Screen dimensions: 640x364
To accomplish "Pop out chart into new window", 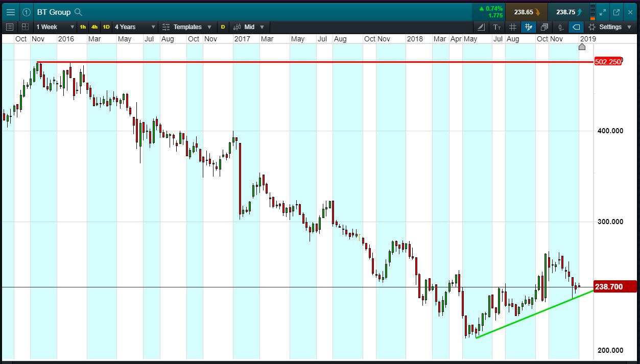I will coord(617,12).
